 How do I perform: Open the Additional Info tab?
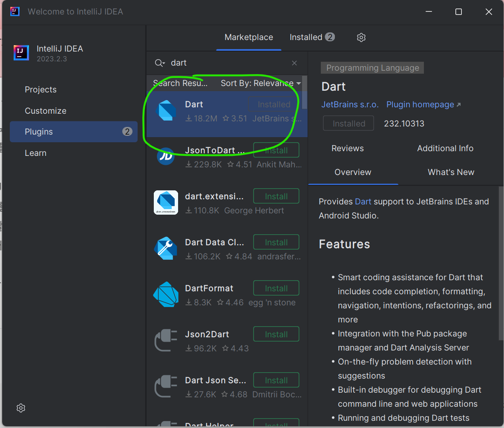point(445,149)
